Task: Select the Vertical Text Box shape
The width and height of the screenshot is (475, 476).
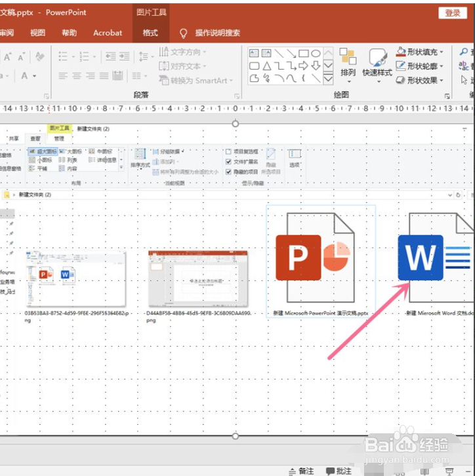Action: point(266,53)
